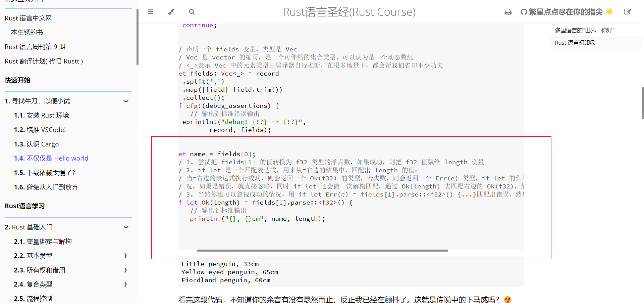
Task: Print the page using the printer icon
Action: click(508, 12)
